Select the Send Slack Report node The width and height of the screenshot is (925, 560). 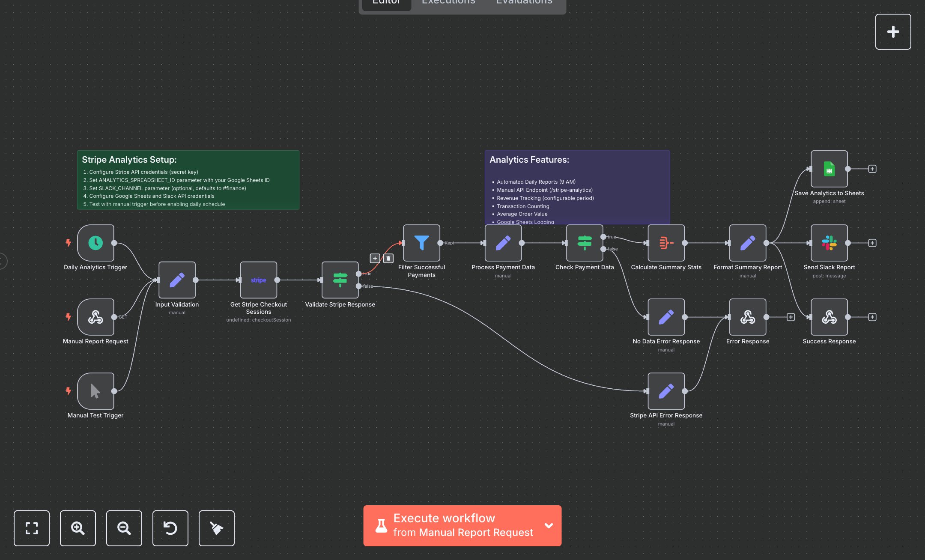829,243
